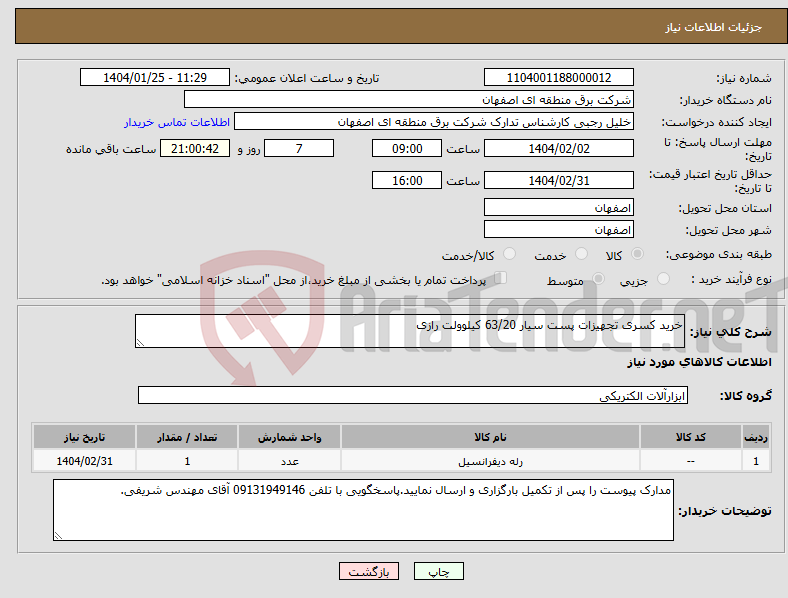Click the عدد unit cell

[289, 461]
